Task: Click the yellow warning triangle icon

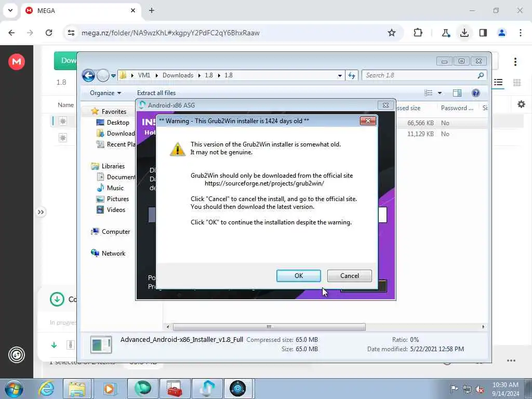Action: pos(178,149)
